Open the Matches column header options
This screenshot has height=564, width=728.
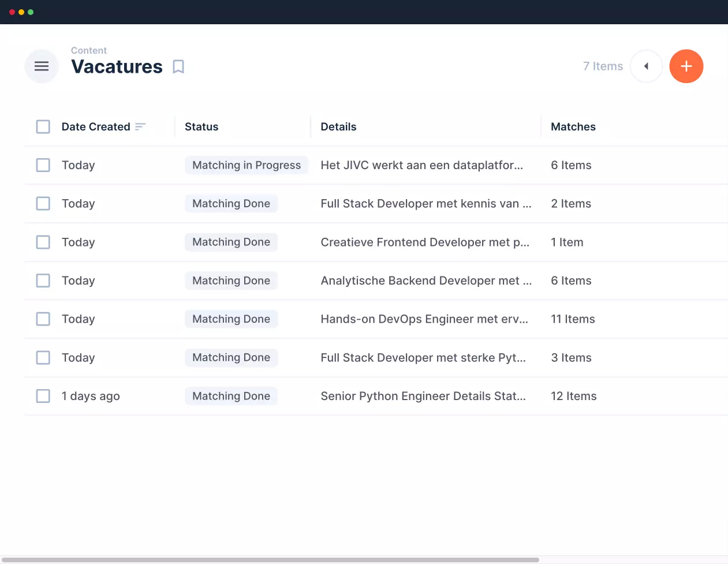(x=573, y=127)
